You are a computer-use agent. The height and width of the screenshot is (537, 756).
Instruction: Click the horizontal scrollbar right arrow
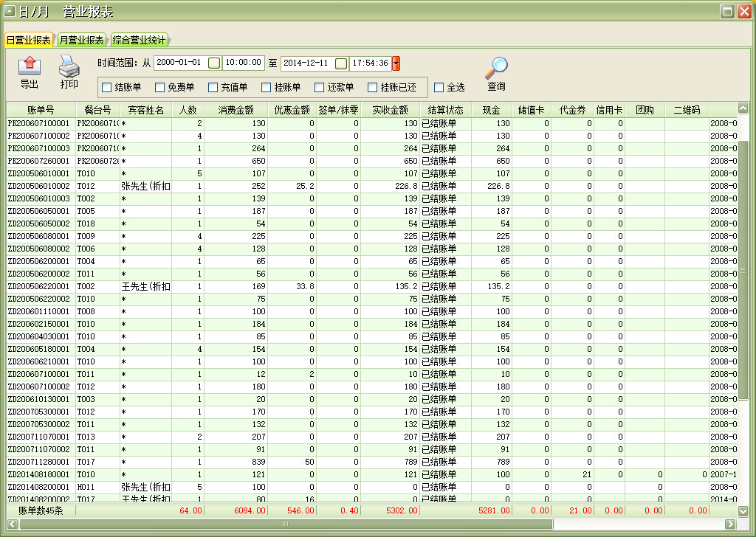[x=730, y=524]
